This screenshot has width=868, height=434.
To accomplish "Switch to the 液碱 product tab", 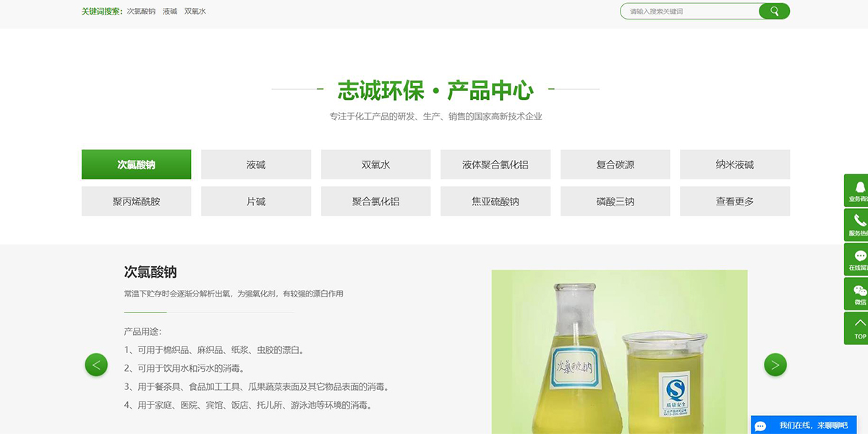I will (256, 164).
